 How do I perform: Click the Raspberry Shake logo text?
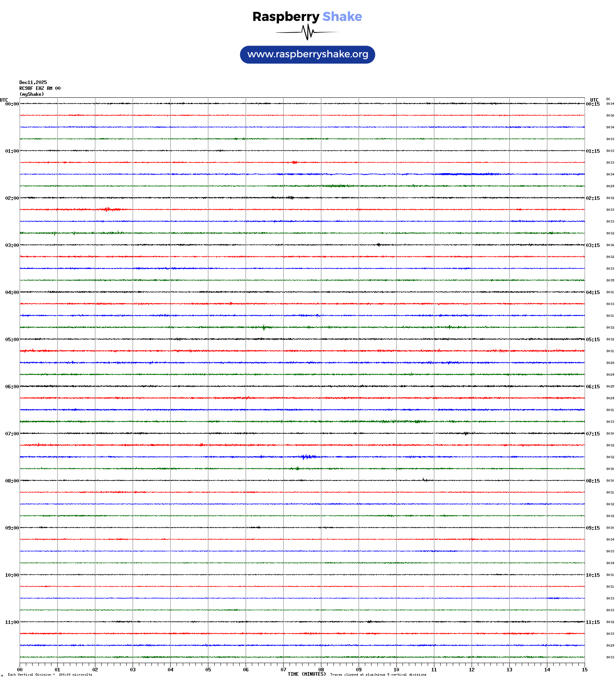coord(307,16)
